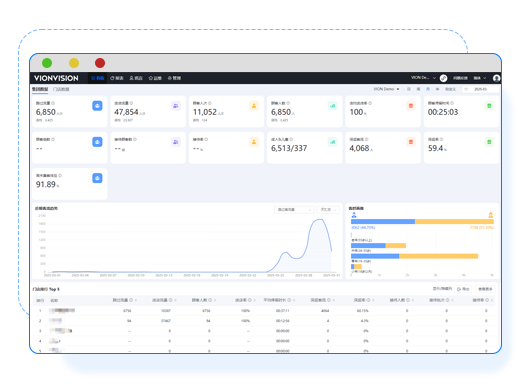The height and width of the screenshot is (390, 518).
Task: Click the blue male icon in the demographics panel
Action: click(354, 215)
